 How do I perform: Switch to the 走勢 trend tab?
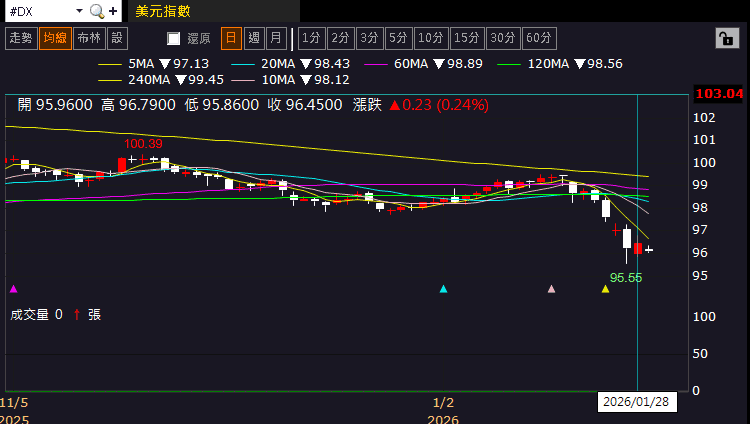coord(20,38)
